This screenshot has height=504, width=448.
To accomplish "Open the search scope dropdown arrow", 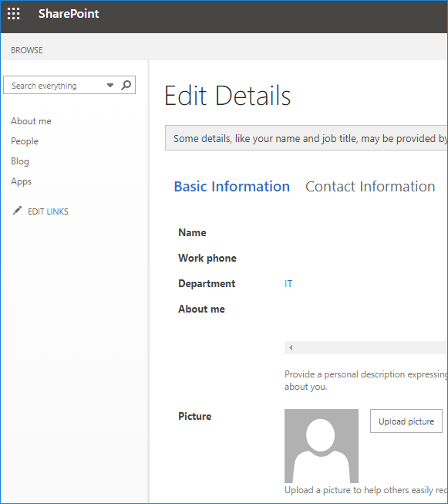I will (x=110, y=86).
